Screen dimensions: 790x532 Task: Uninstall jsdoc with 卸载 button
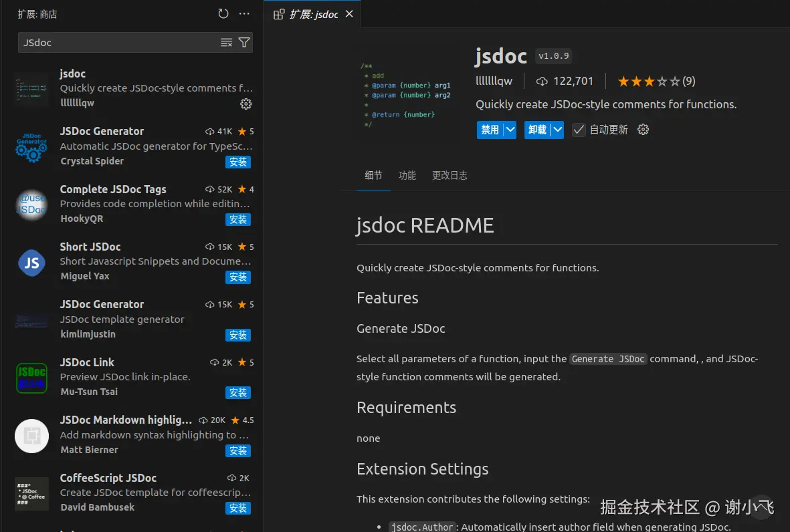point(537,130)
